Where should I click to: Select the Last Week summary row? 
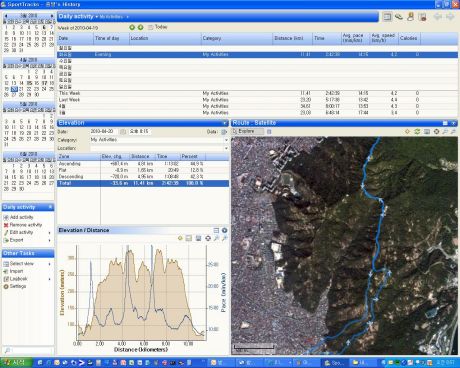pyautogui.click(x=257, y=100)
